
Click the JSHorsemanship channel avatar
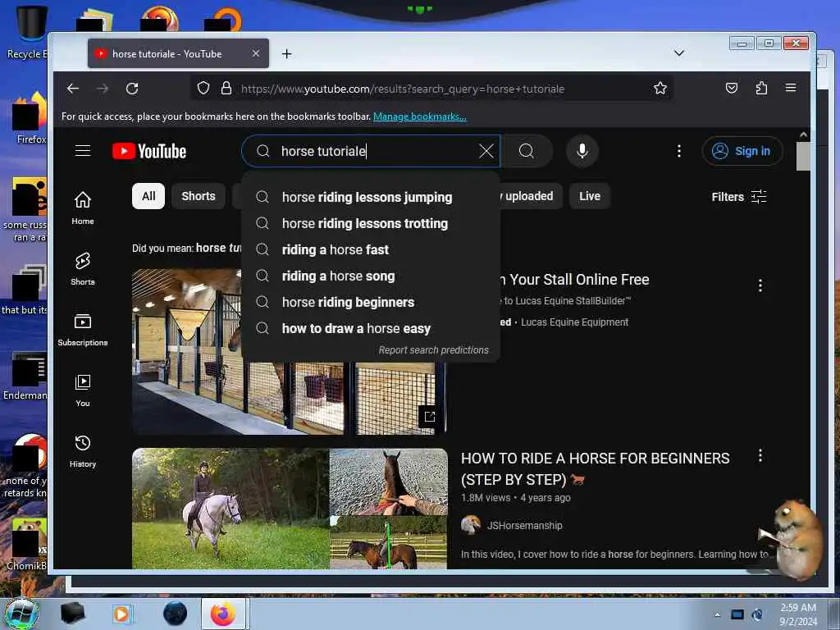point(471,525)
